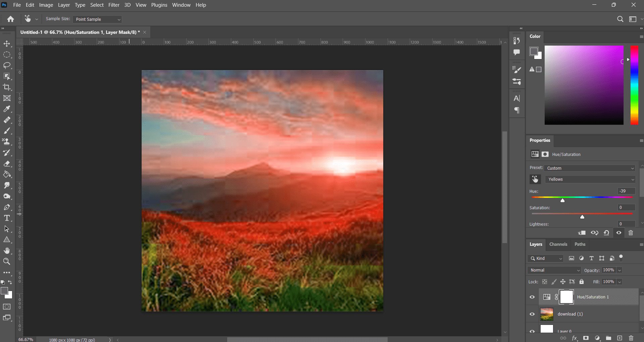Screen dimensions: 644x342
Task: Open the Zoom tool
Action: pyautogui.click(x=7, y=261)
